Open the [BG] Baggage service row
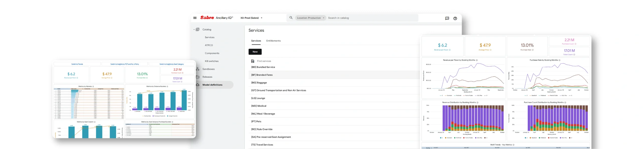 click(259, 83)
